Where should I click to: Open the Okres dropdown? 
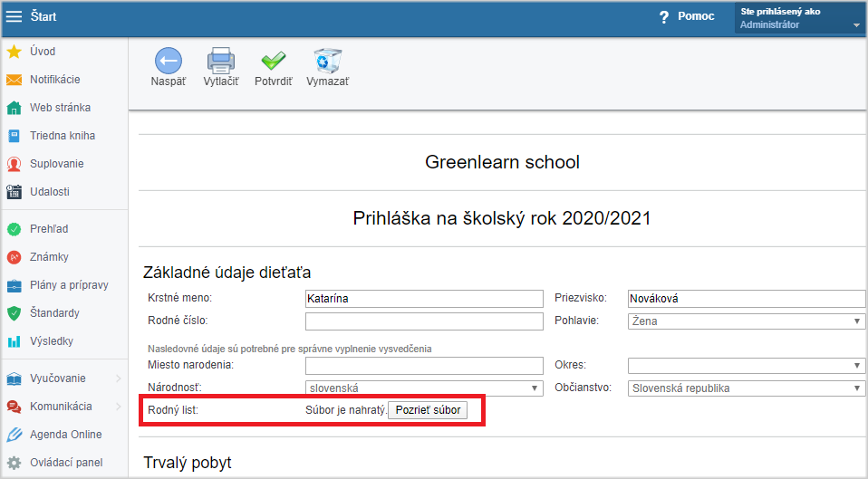(747, 366)
